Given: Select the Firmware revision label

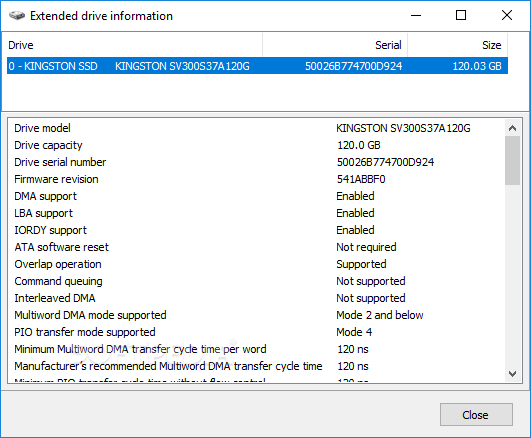Looking at the screenshot, I should (x=56, y=179).
